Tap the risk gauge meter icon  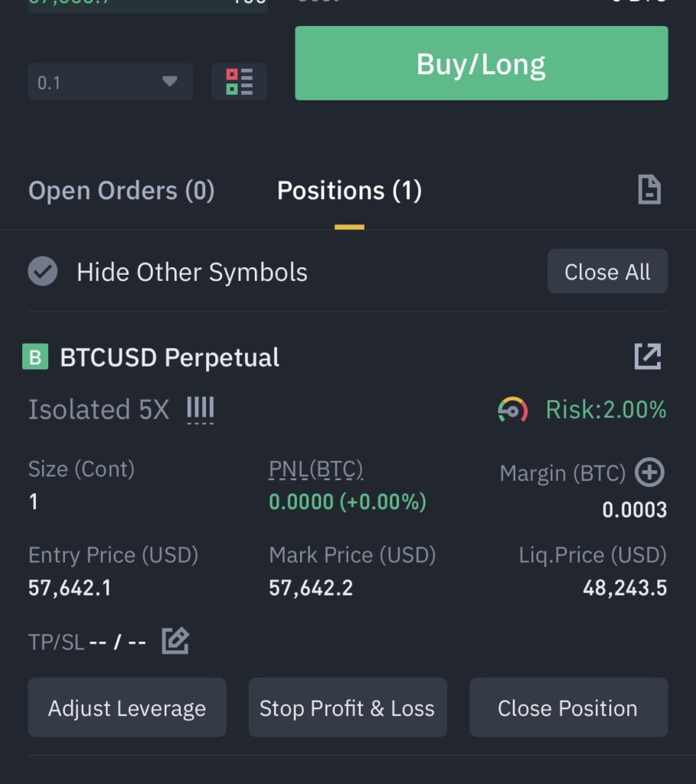tap(512, 410)
